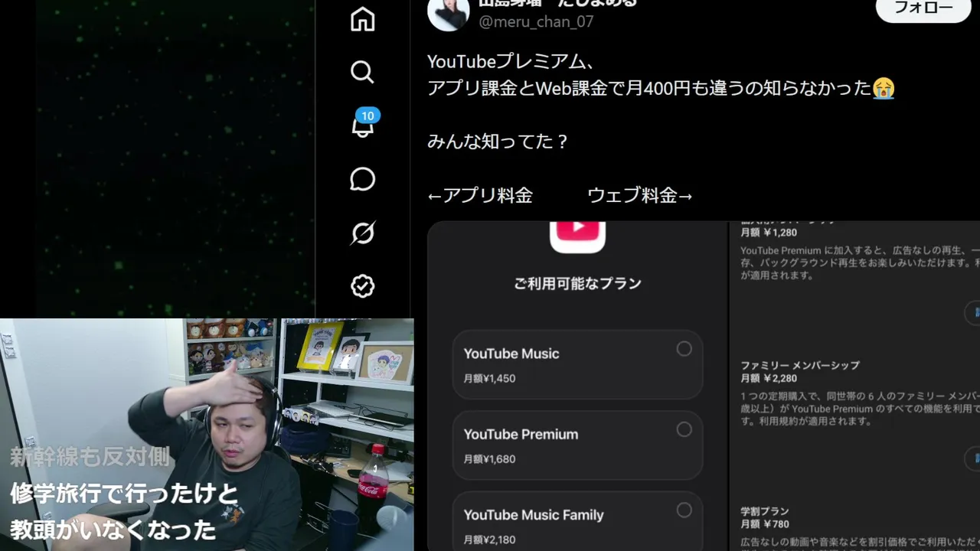Open the @meru_chan_07 profile handle
The width and height of the screenshot is (980, 551).
tap(536, 21)
